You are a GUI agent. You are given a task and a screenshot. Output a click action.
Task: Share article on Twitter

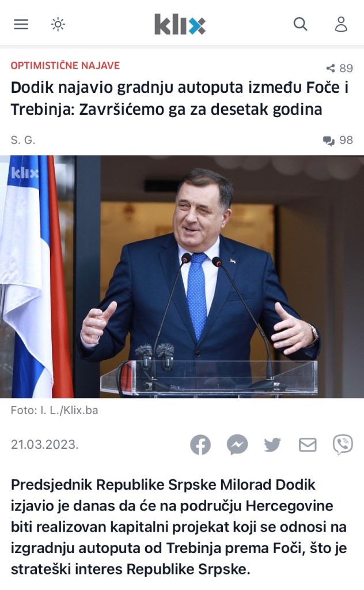click(x=272, y=445)
